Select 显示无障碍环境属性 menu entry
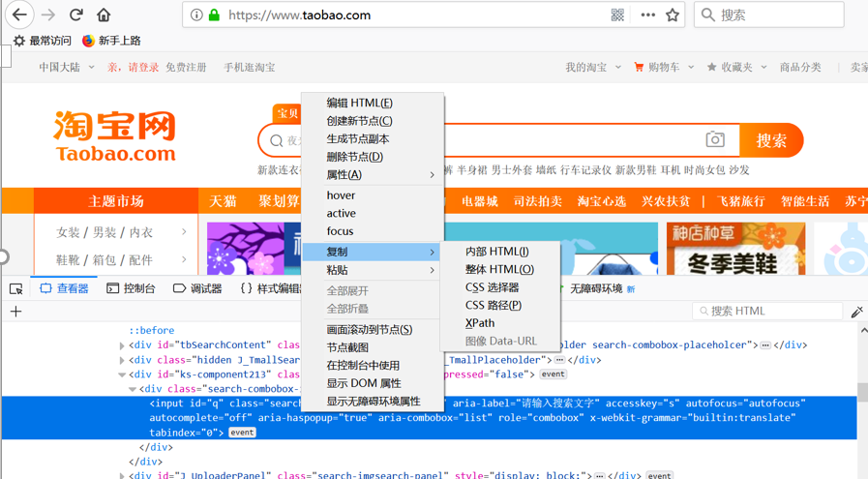868x479 pixels. [x=374, y=401]
